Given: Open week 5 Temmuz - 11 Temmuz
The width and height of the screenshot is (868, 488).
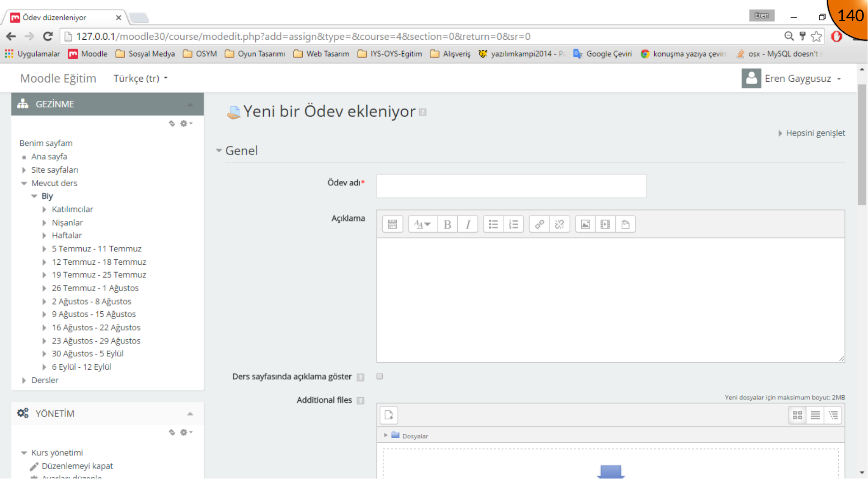Looking at the screenshot, I should point(97,249).
